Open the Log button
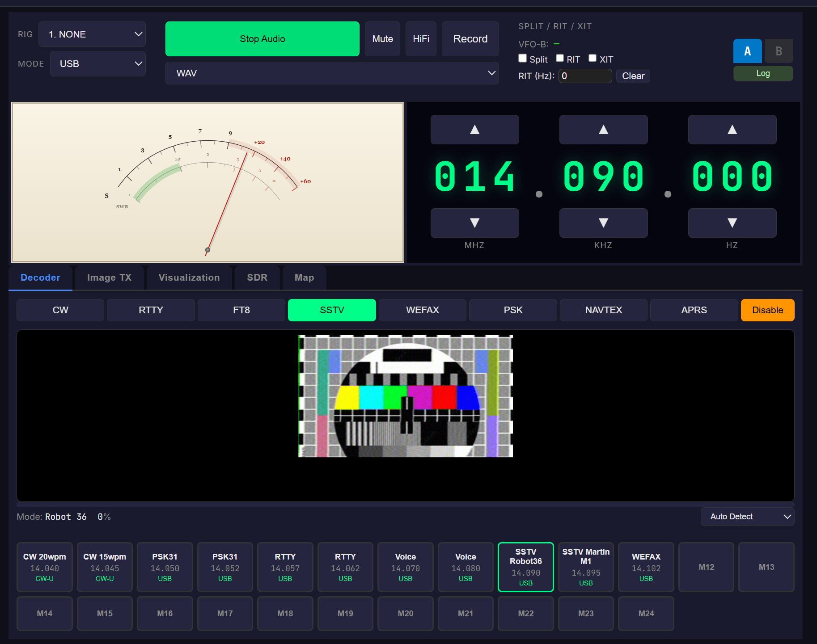Screen dimensions: 817x644 pos(763,73)
